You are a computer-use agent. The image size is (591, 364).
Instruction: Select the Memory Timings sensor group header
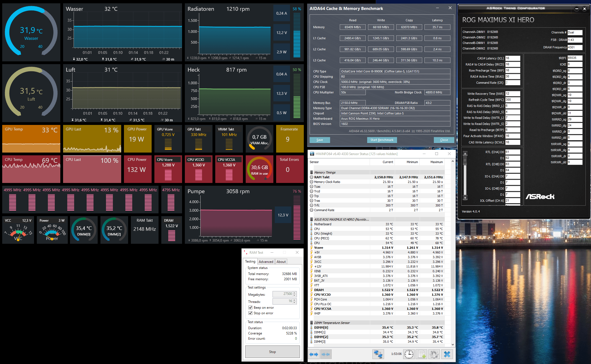(325, 172)
